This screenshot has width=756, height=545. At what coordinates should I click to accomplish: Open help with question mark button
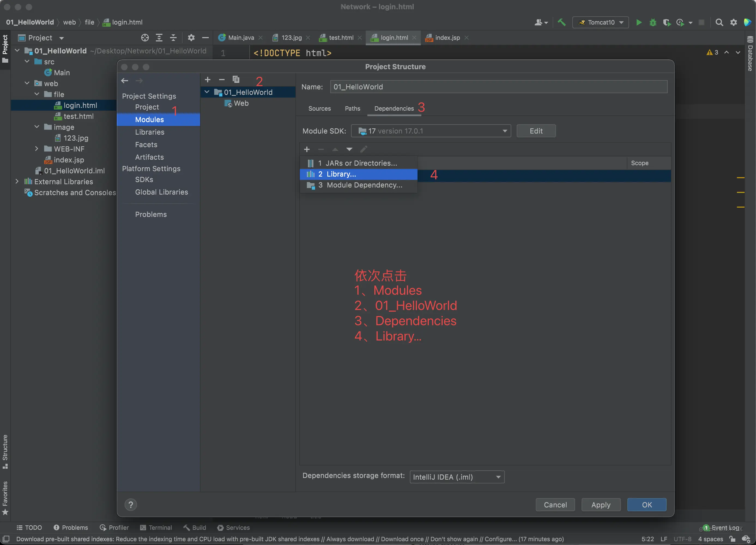(131, 505)
